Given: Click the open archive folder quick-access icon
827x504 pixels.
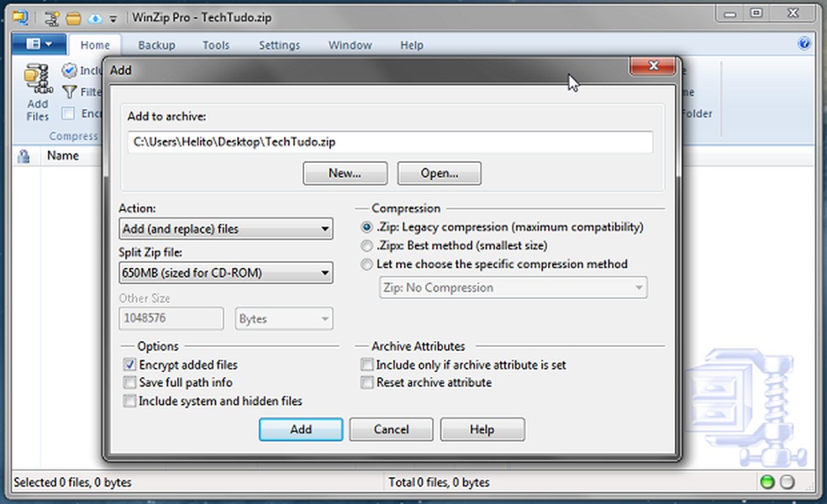Looking at the screenshot, I should point(73,19).
